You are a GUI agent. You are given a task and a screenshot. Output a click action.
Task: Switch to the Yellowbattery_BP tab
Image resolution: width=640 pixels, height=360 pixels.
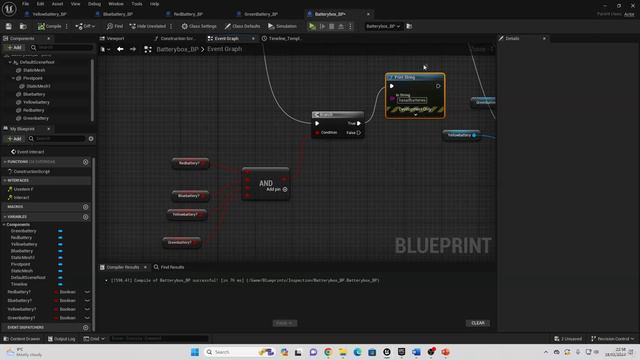coord(49,14)
